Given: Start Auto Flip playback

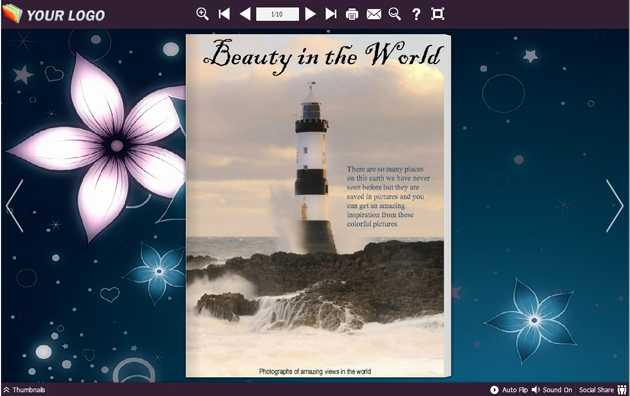Looking at the screenshot, I should [x=509, y=390].
